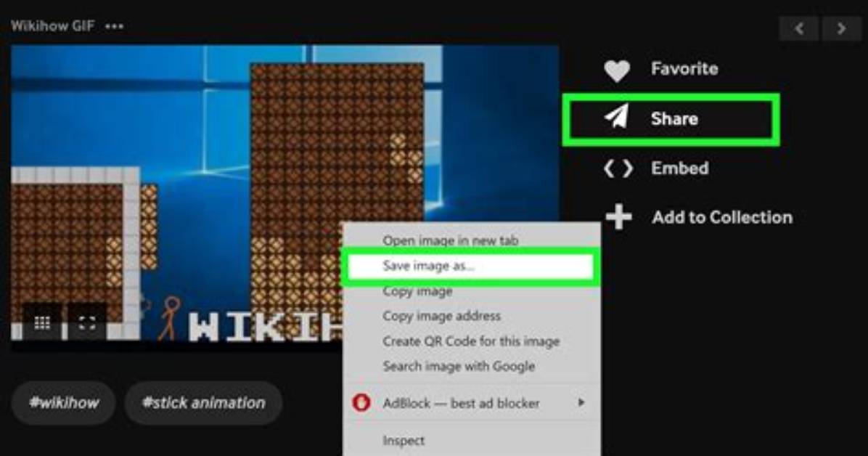Choose Create QR Code for this image
868x456 pixels.
(x=471, y=341)
